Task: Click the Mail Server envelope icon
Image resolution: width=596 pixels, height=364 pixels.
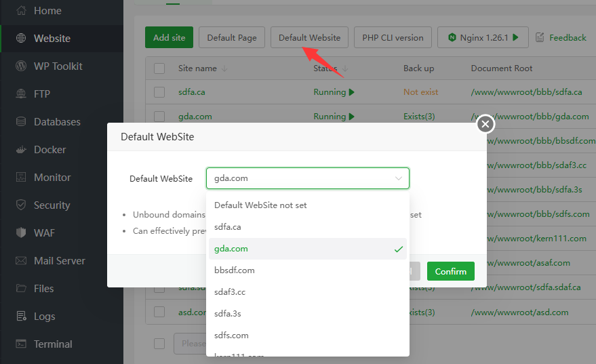Action: click(x=21, y=261)
